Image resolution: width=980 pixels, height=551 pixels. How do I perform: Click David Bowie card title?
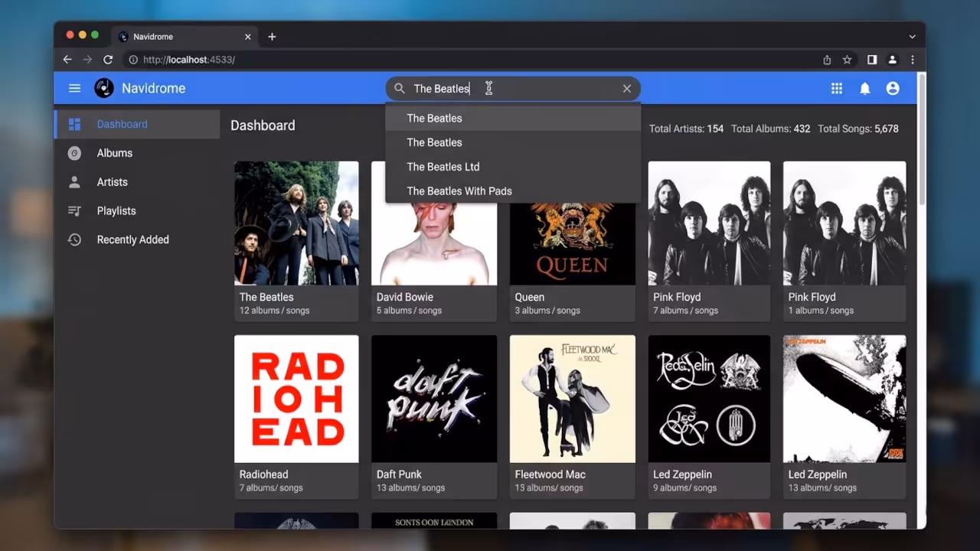[x=405, y=297]
